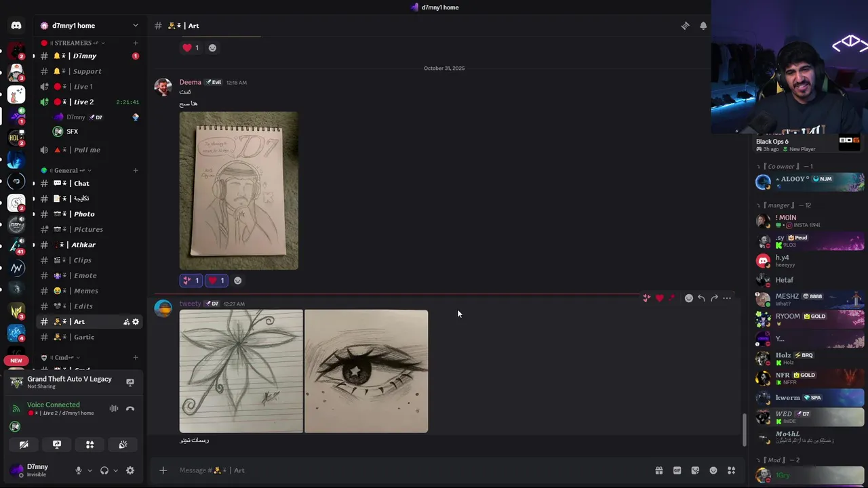This screenshot has height=488, width=868.
Task: Edit Art channel settings gear
Action: click(x=136, y=322)
